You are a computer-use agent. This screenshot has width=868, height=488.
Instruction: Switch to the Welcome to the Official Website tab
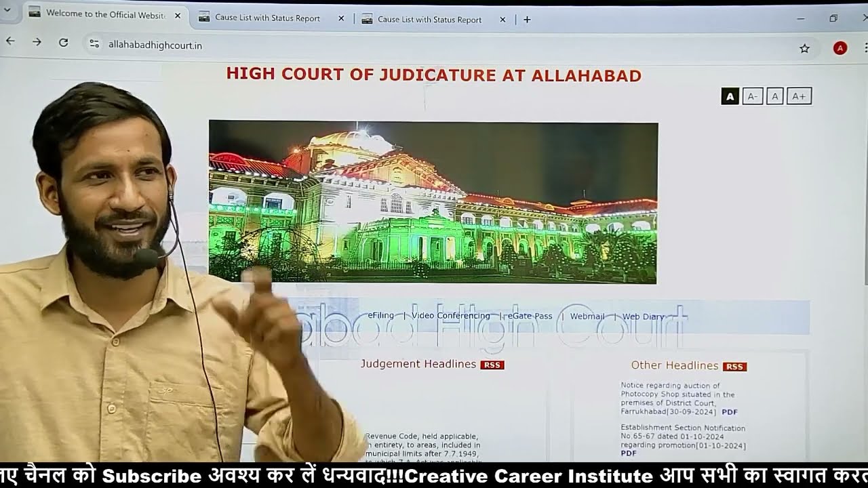[x=106, y=14]
